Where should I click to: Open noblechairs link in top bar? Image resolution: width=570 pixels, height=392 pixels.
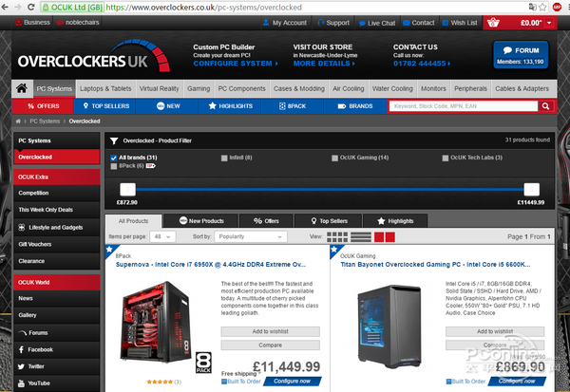78,22
